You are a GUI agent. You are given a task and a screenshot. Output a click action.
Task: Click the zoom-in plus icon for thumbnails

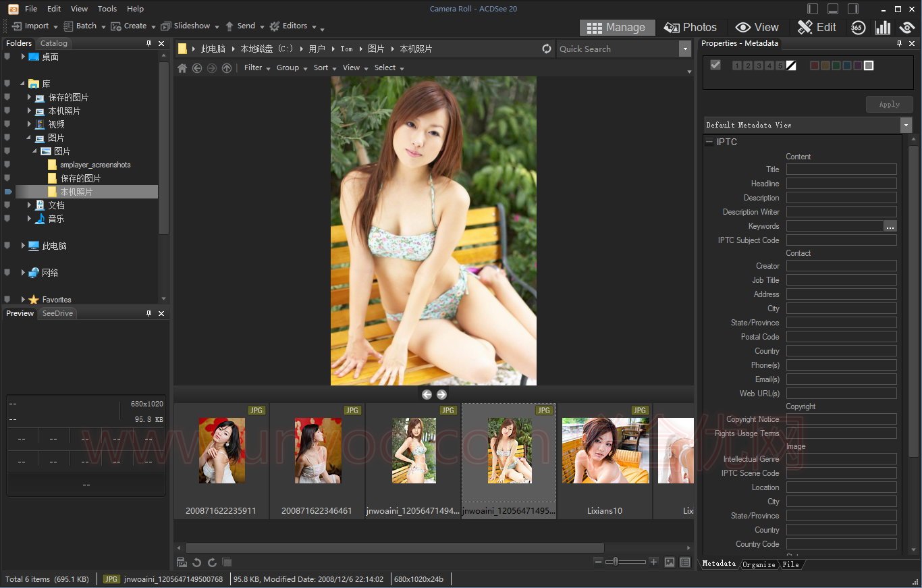coord(653,562)
